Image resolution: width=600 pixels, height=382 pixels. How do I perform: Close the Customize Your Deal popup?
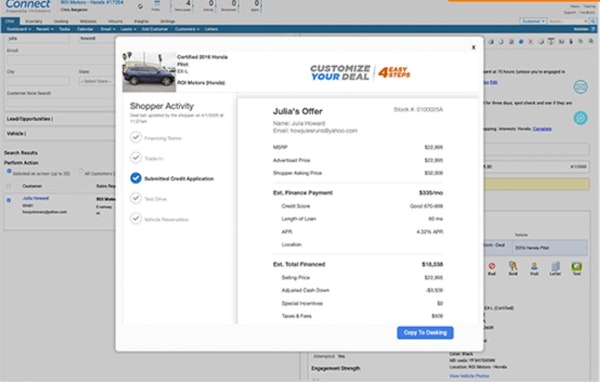pyautogui.click(x=473, y=47)
